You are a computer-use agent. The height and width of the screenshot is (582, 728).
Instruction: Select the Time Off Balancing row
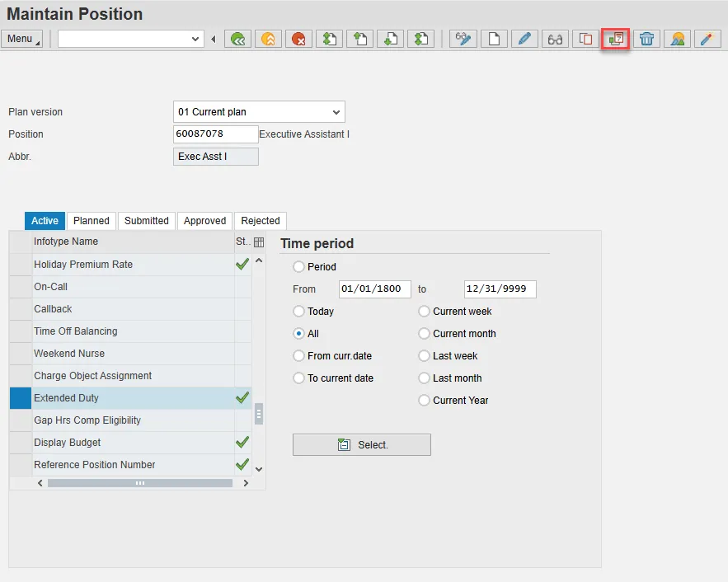tap(130, 331)
